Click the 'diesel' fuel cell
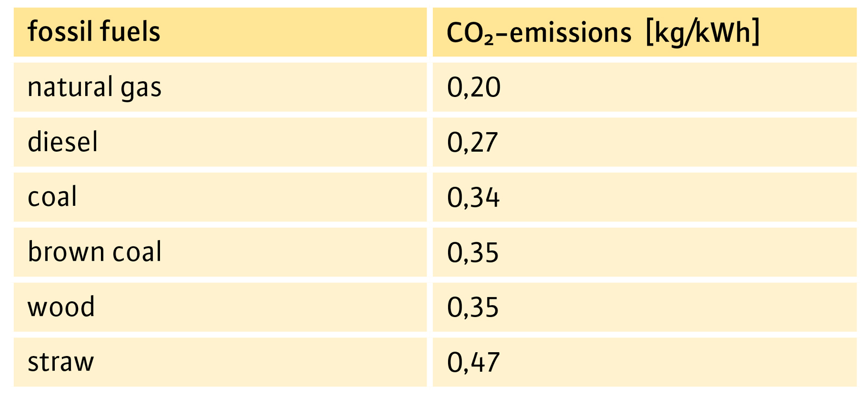Image resolution: width=868 pixels, height=395 pixels. 63,143
